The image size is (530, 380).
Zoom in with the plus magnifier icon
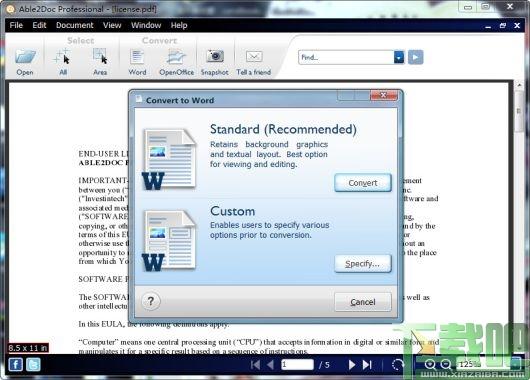[x=430, y=364]
